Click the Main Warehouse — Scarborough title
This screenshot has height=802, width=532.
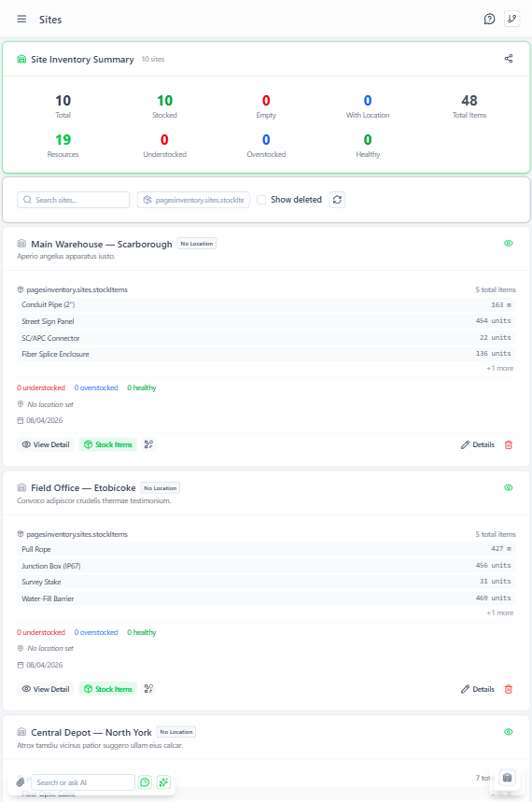coord(102,244)
